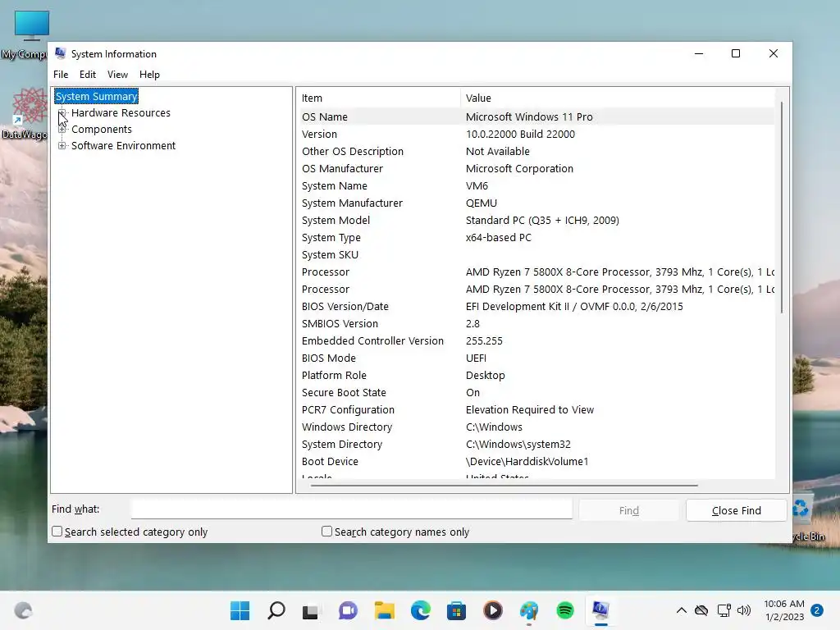The width and height of the screenshot is (840, 630).
Task: Click the System Information title bar icon
Action: tap(61, 53)
